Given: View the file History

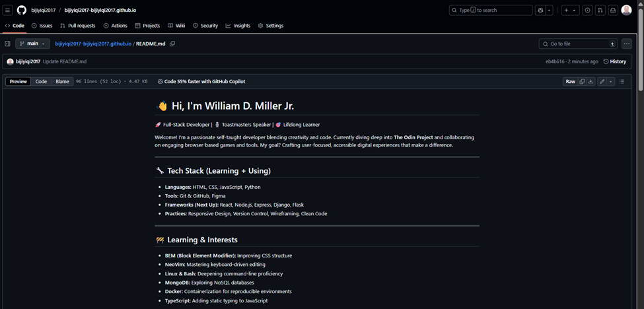Looking at the screenshot, I should 615,61.
